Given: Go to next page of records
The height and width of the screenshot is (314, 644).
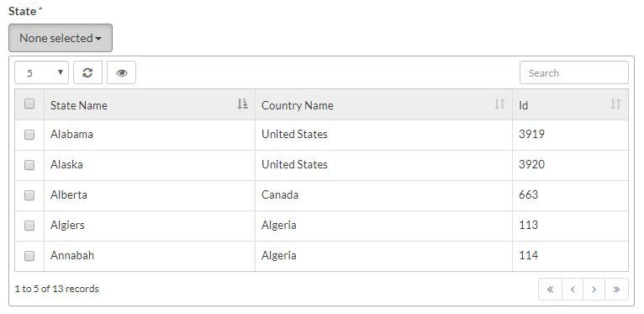Looking at the screenshot, I should 594,290.
